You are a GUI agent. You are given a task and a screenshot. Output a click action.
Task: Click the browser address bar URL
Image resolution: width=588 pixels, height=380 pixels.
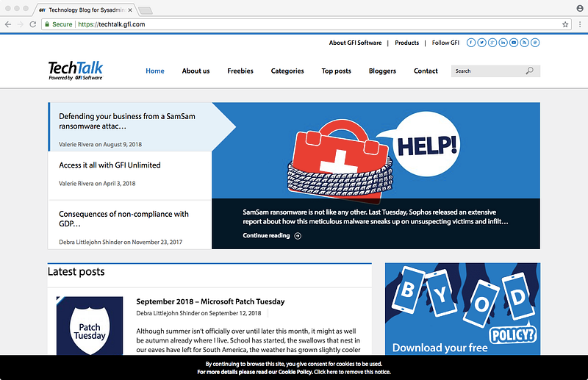[x=112, y=24]
